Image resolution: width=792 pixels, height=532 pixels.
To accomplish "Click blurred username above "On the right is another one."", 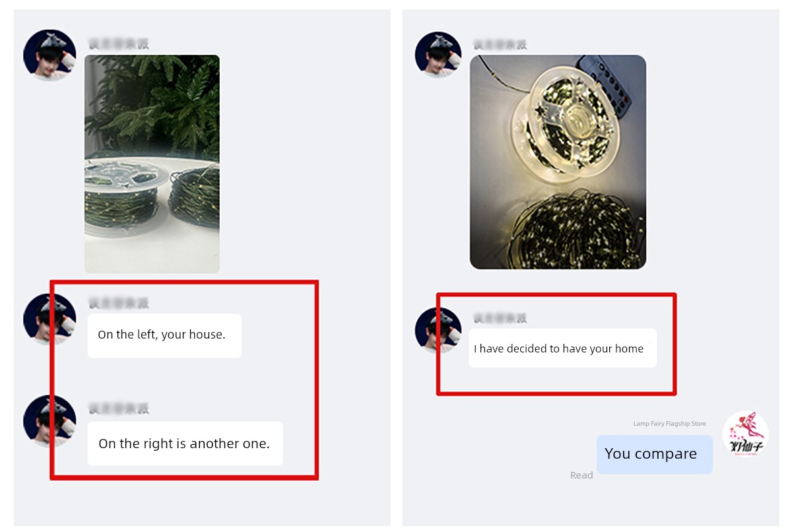I will (119, 408).
